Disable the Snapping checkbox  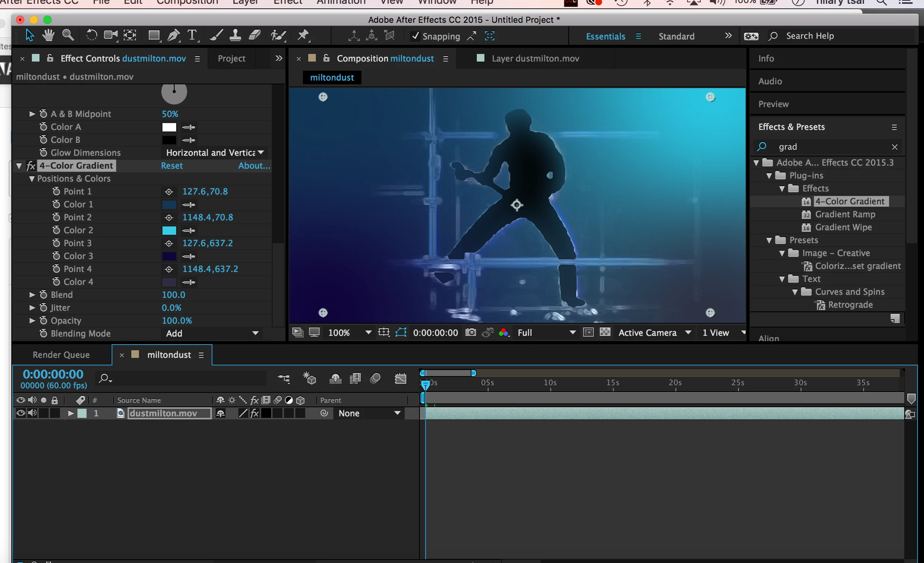click(415, 36)
